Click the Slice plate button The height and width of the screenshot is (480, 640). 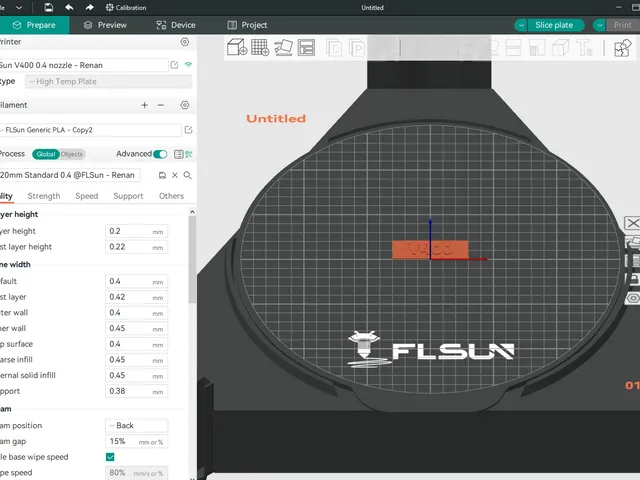(554, 25)
